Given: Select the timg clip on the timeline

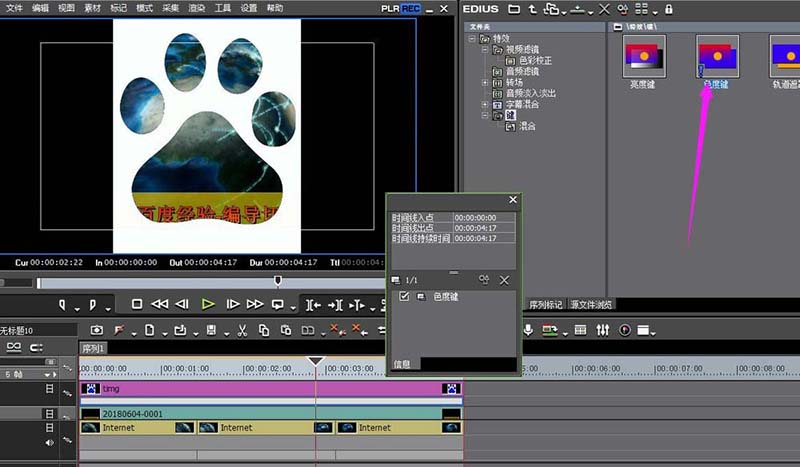Looking at the screenshot, I should (271, 389).
